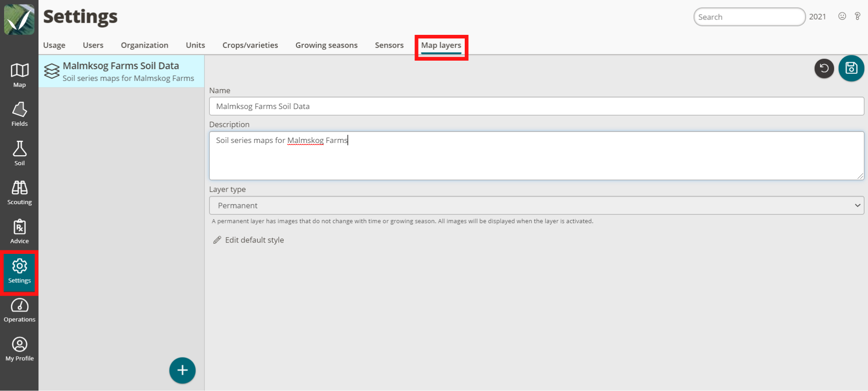Select the Map layers tab
868x391 pixels.
441,45
